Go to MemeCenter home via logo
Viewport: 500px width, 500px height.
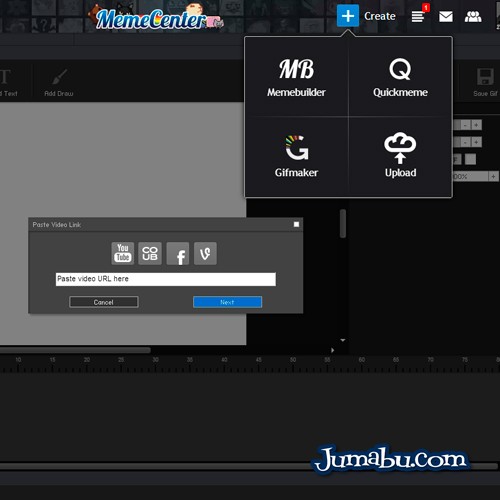(x=155, y=18)
